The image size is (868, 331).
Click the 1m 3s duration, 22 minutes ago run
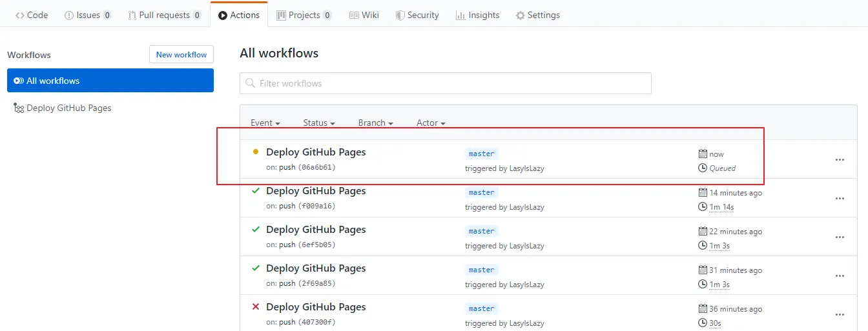[x=720, y=246]
